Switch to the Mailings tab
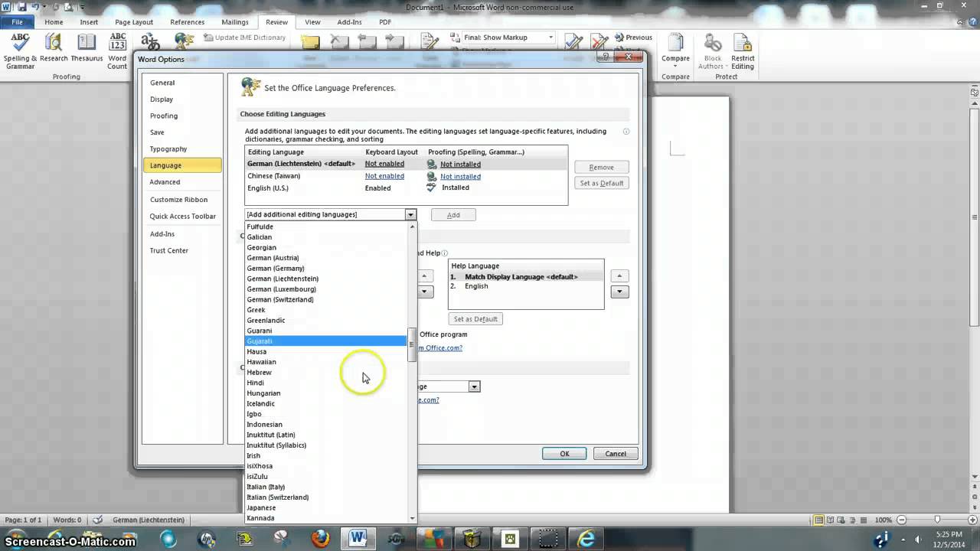The image size is (980, 551). (x=235, y=22)
